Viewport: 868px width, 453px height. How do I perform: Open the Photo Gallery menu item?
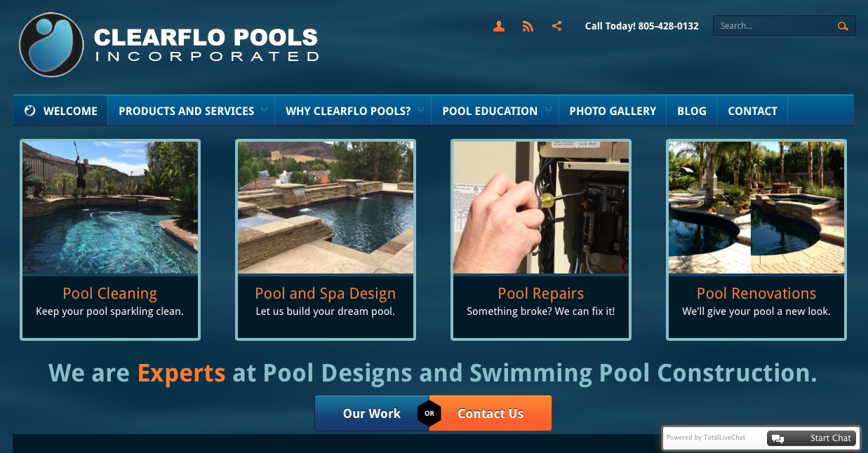pos(613,111)
